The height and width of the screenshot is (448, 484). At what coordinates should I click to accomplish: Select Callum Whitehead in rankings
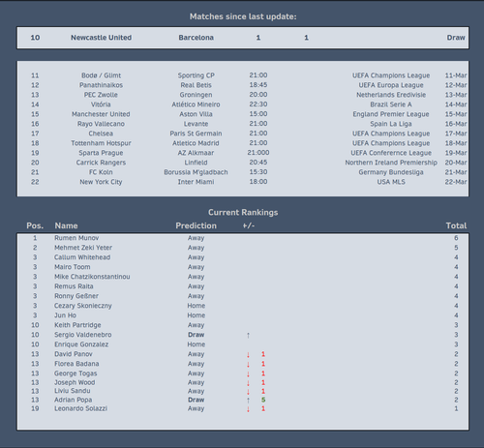click(82, 257)
